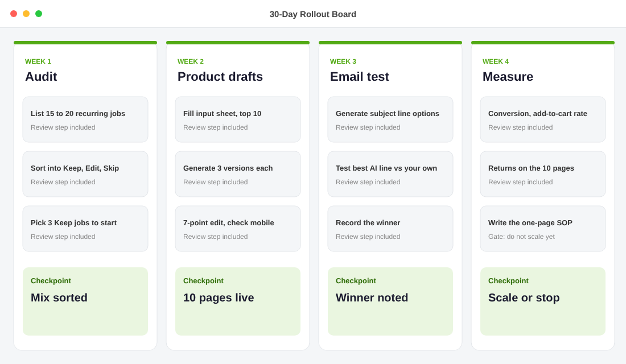
Task: Select the 'Winner noted' checkpoint
Action: [390, 301]
